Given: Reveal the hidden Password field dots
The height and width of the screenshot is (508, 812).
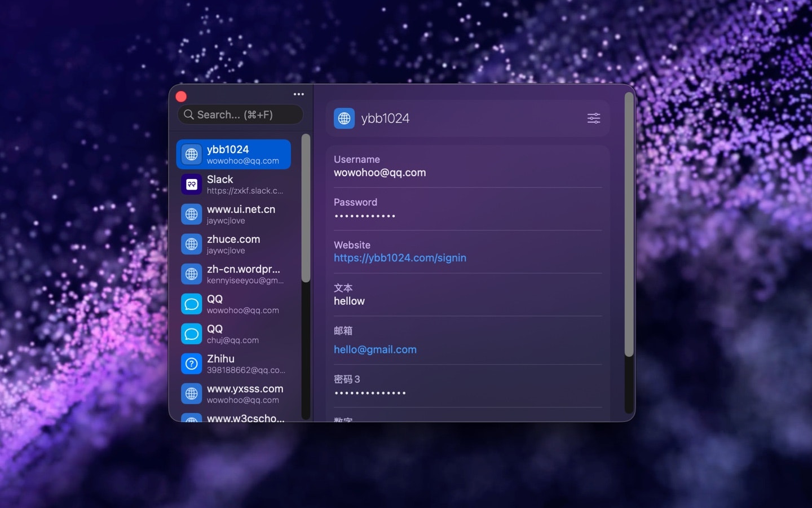Looking at the screenshot, I should click(x=365, y=215).
